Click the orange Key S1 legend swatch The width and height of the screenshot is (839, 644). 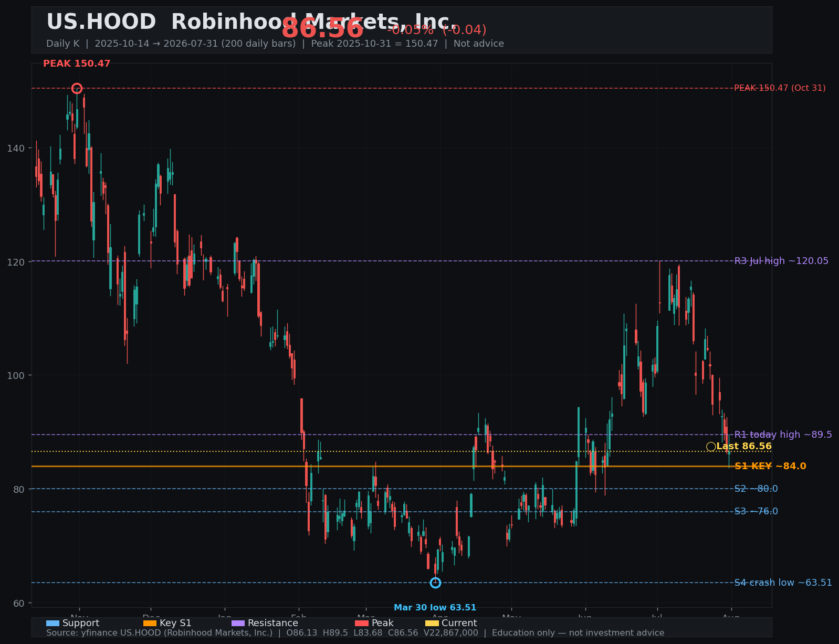pyautogui.click(x=150, y=624)
